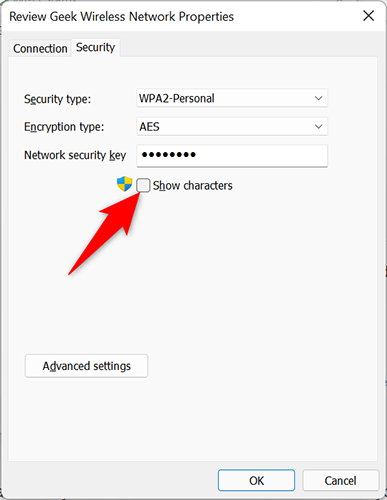Screen dimensions: 387x500
Task: Click the Network security key label
Action: pos(75,155)
